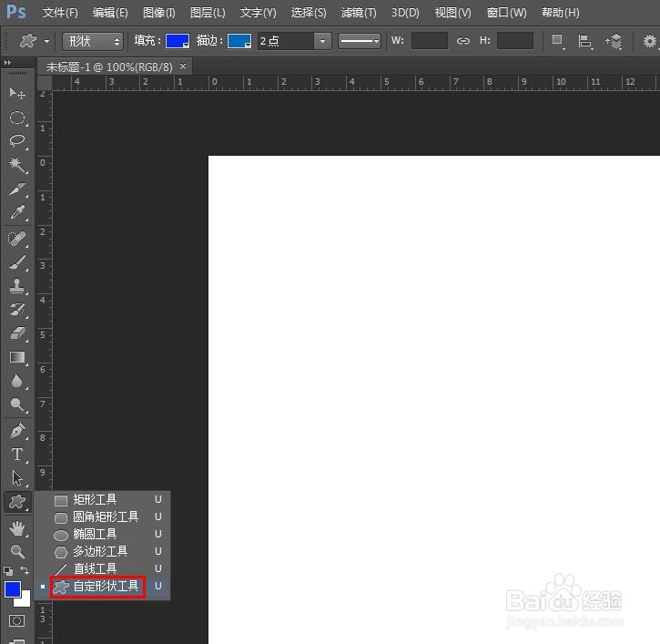Choose 自定形状工具 from flyout

point(102,587)
